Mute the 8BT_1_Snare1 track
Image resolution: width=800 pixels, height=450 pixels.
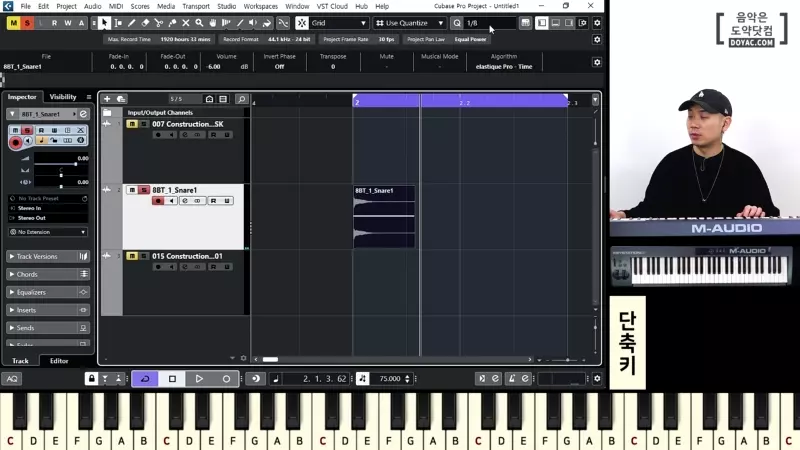pos(132,190)
